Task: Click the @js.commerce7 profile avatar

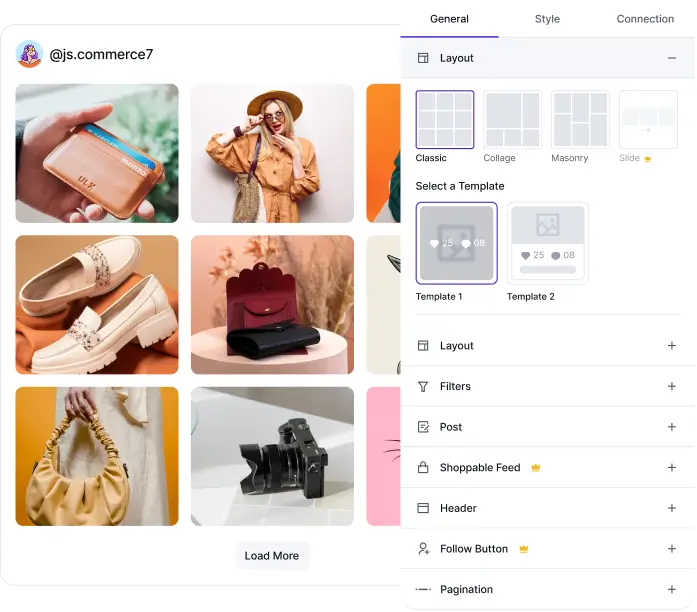Action: pyautogui.click(x=29, y=54)
